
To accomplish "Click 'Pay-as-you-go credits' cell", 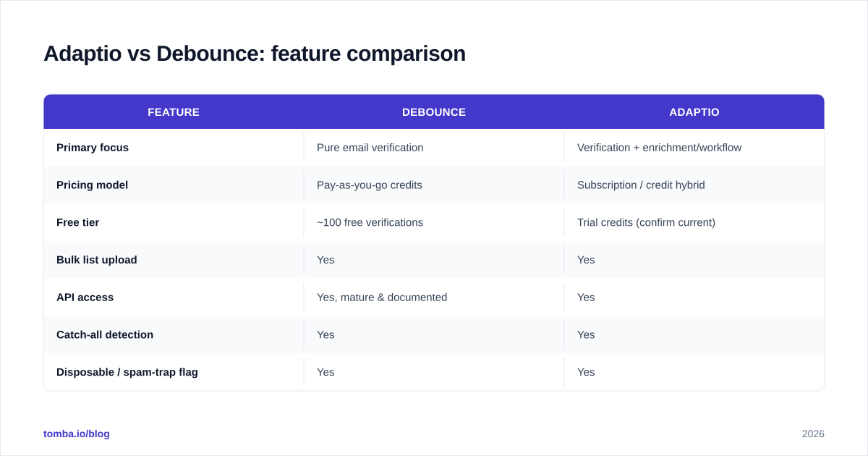I will pyautogui.click(x=370, y=185).
